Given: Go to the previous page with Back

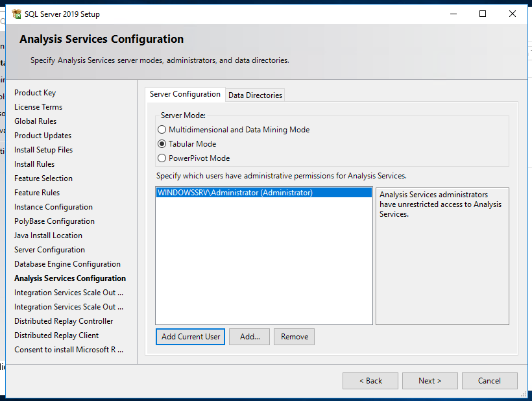Looking at the screenshot, I should 370,381.
